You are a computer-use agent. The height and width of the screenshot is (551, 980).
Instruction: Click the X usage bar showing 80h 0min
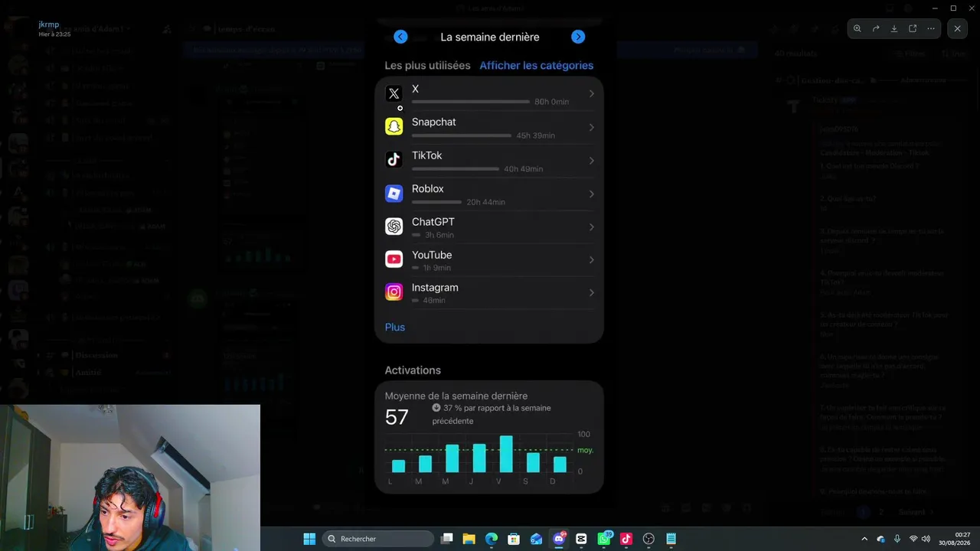471,102
